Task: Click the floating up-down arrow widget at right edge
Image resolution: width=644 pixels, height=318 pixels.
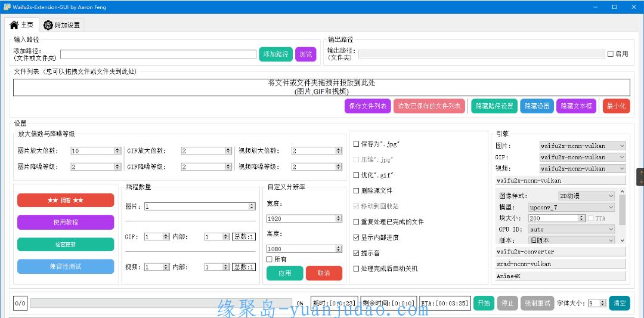Action: coord(640,177)
